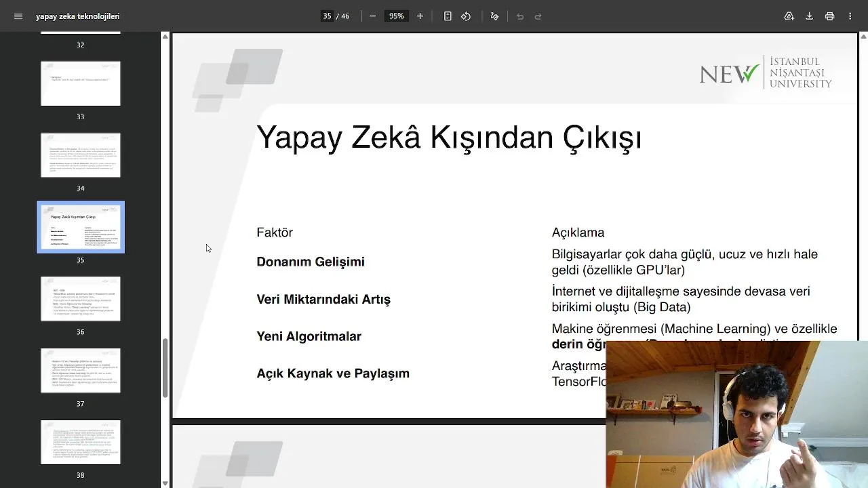The height and width of the screenshot is (488, 868).
Task: Zoom in with the plus button
Action: 420,16
